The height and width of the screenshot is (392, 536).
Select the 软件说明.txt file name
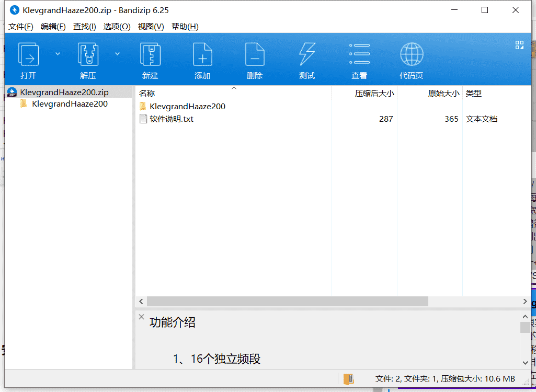click(172, 119)
